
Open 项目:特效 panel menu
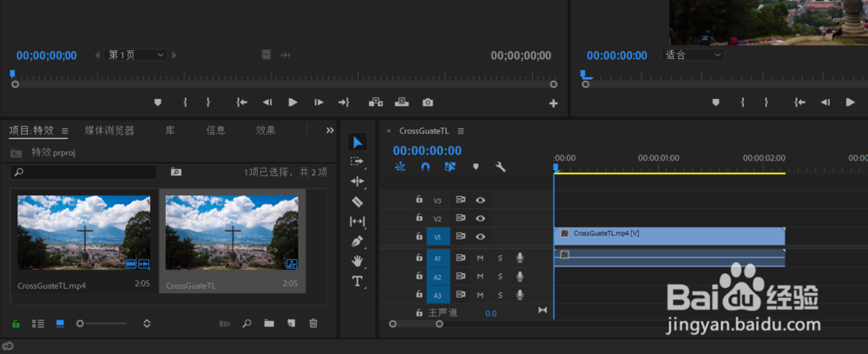[65, 131]
